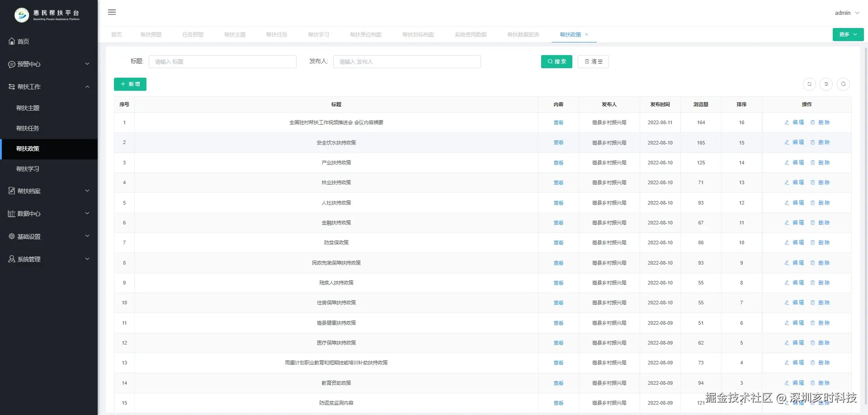View content of 嵩县健康扶持政策 row
Screen dimensions: 868x415
click(558, 323)
